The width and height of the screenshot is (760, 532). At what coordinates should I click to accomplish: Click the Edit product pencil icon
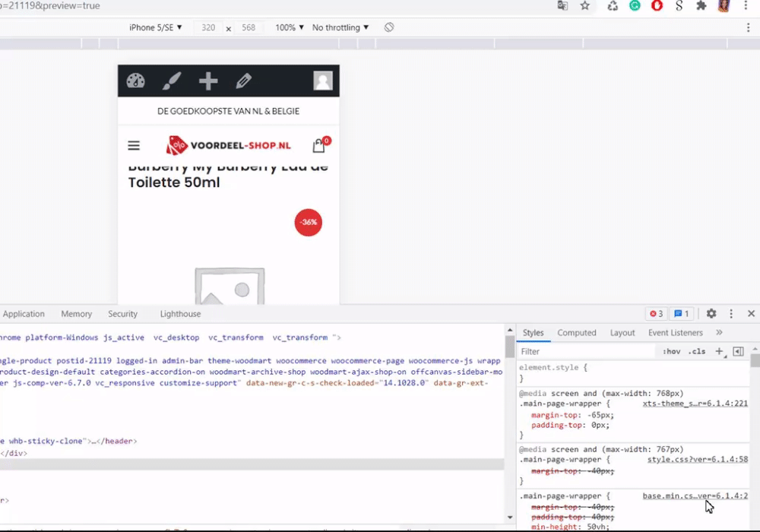coord(243,81)
